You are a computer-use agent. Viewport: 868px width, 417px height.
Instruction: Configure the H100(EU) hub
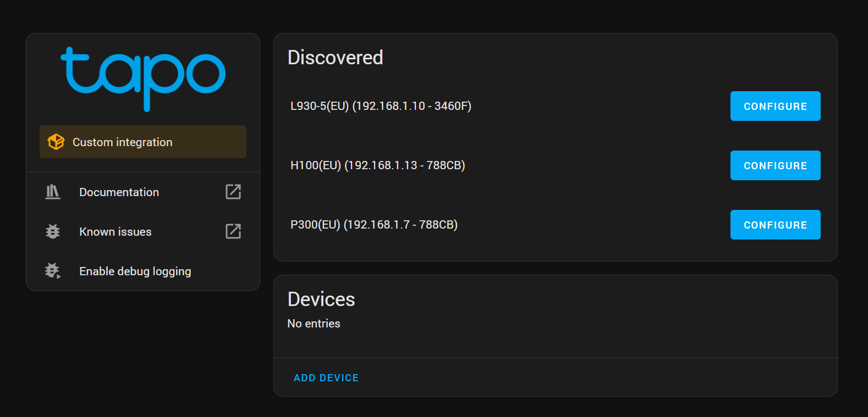(x=775, y=165)
